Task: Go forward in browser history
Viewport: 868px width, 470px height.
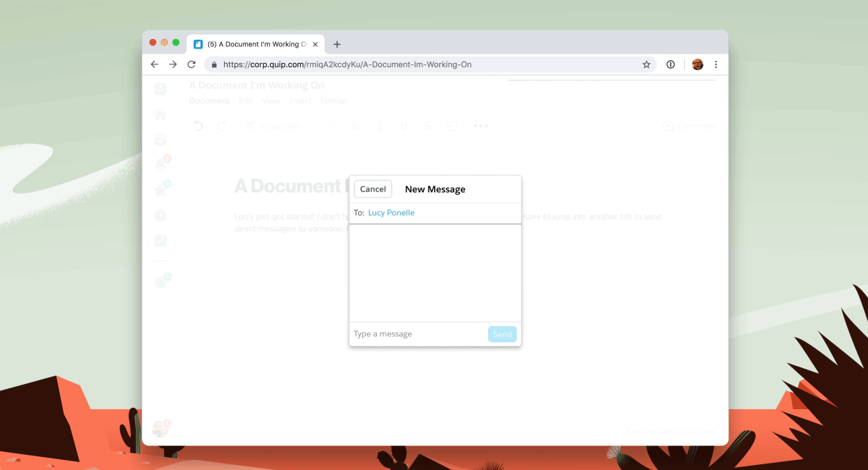Action: [173, 64]
